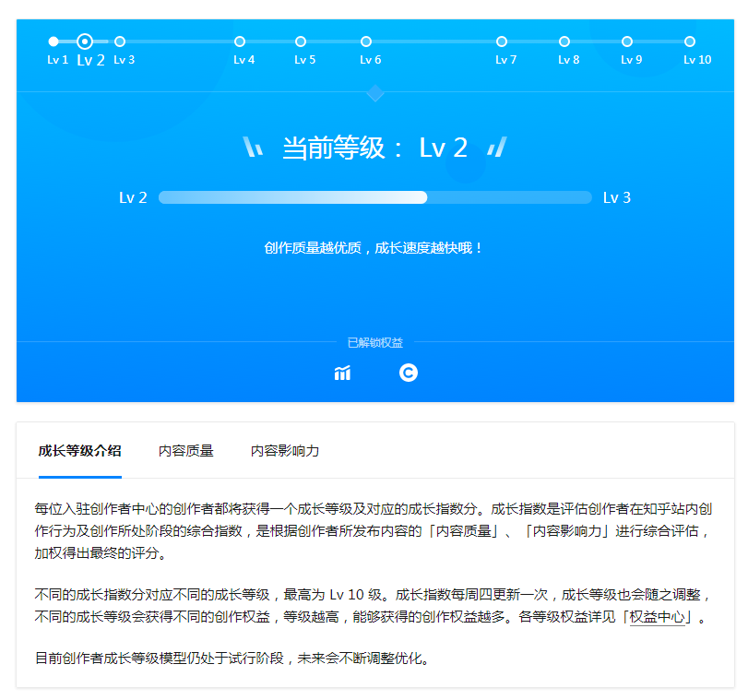Image resolution: width=748 pixels, height=700 pixels.
Task: Click the diamond indicator below level timeline
Action: click(375, 92)
